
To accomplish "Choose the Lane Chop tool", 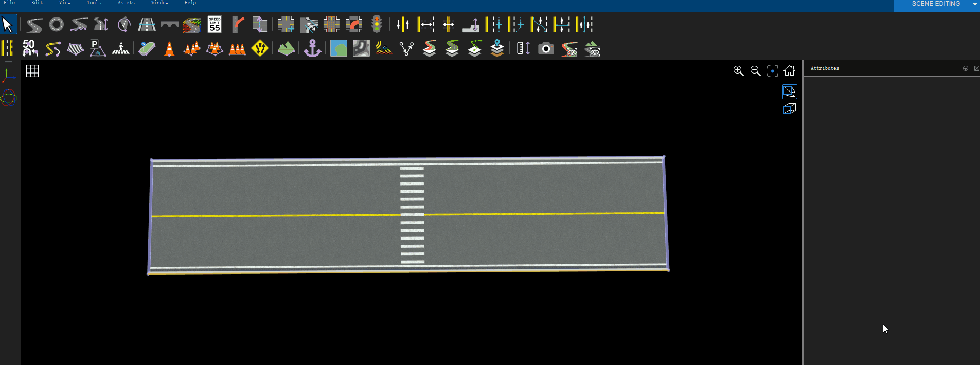I will tap(562, 25).
